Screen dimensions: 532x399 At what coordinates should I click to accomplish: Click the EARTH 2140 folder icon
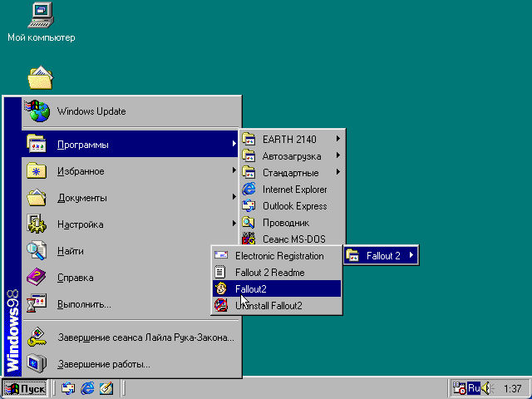249,139
